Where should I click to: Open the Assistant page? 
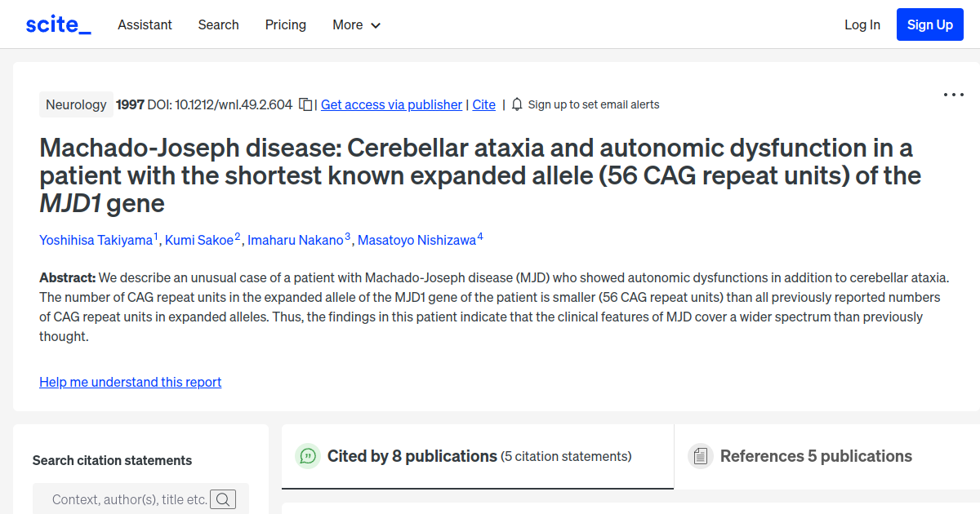pos(145,24)
